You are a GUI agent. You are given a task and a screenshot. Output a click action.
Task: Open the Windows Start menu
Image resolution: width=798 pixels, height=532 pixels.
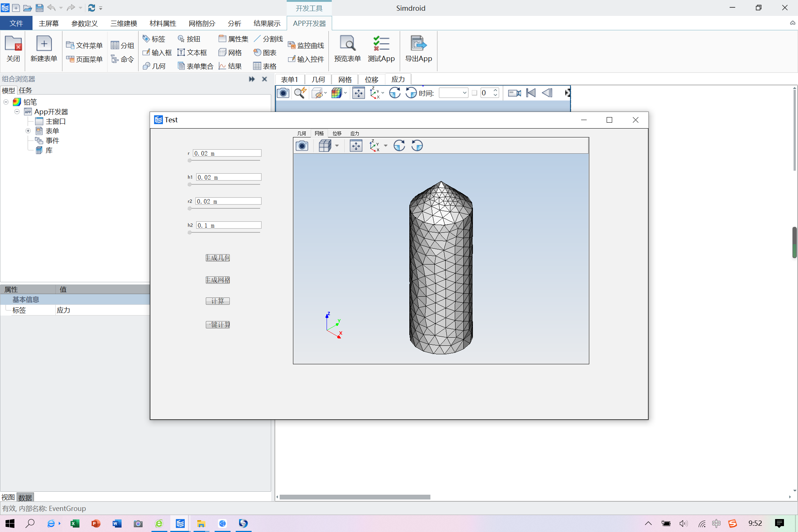coord(10,524)
